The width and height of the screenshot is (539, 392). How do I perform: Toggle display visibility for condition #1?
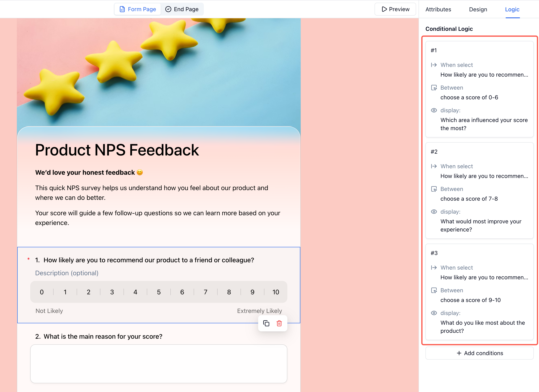pos(434,110)
